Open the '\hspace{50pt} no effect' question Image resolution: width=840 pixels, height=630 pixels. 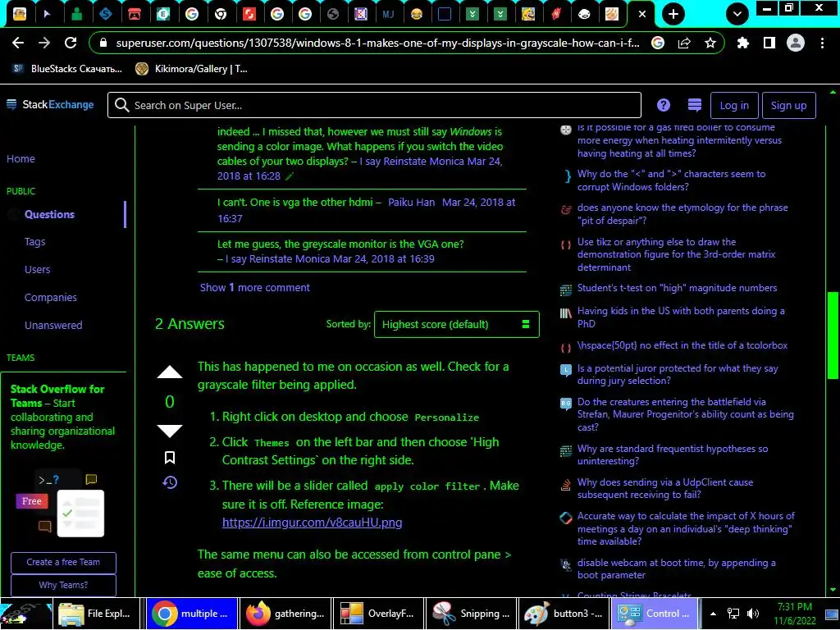point(682,345)
